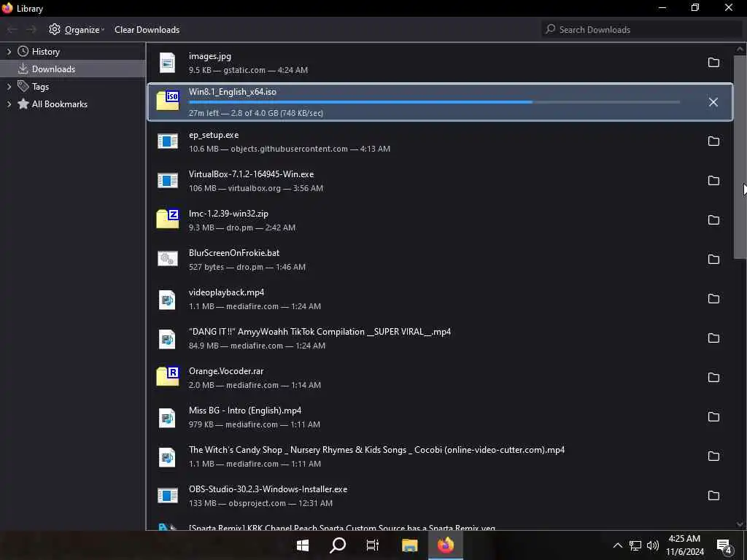Select the ep_setup.exe file name
Screen dimensions: 747x560
coord(214,135)
